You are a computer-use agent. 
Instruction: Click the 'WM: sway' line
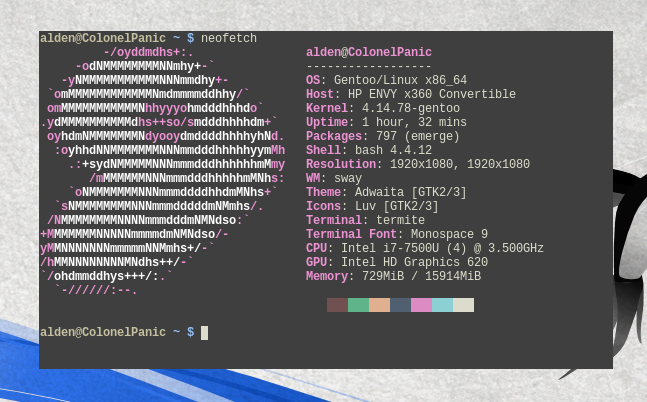click(x=334, y=178)
